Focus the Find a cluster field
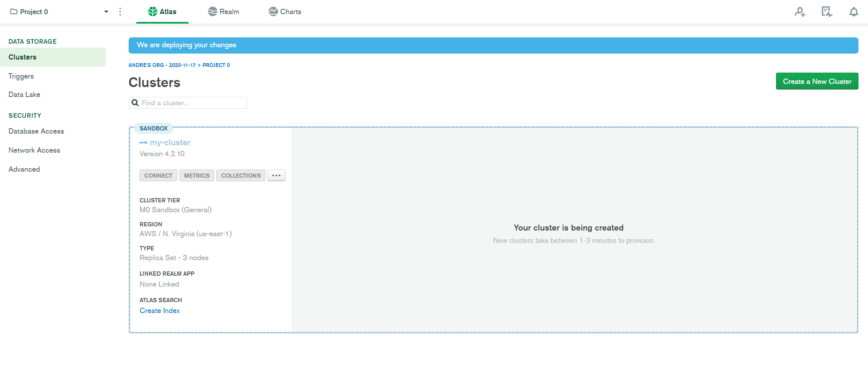The image size is (868, 392). point(192,103)
